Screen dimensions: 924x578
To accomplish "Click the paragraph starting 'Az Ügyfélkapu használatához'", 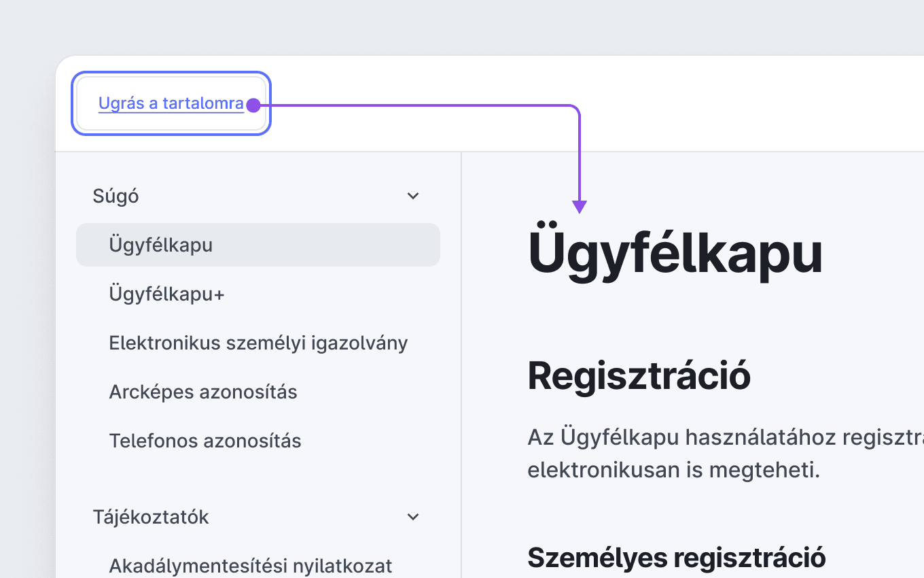I will (726, 454).
